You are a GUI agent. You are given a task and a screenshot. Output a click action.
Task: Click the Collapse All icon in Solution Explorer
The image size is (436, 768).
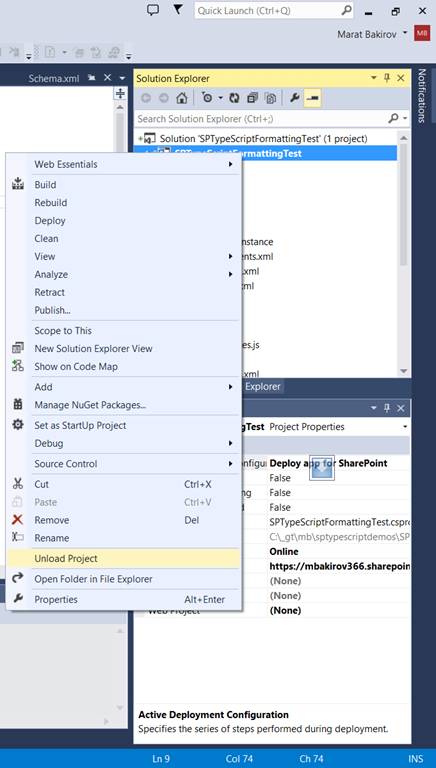pyautogui.click(x=252, y=98)
